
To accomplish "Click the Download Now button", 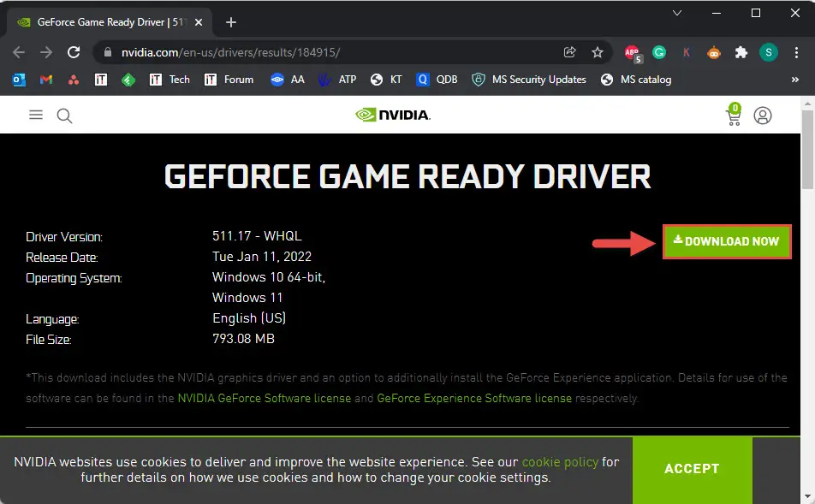I will point(727,241).
